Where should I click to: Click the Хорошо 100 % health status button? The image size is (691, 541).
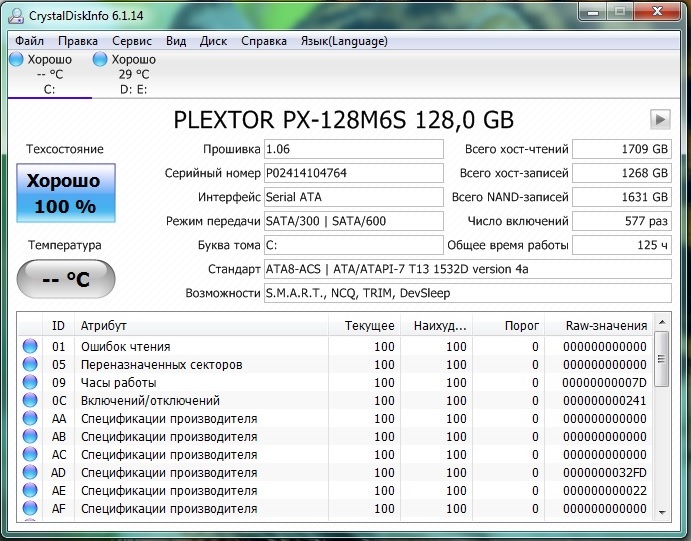66,193
